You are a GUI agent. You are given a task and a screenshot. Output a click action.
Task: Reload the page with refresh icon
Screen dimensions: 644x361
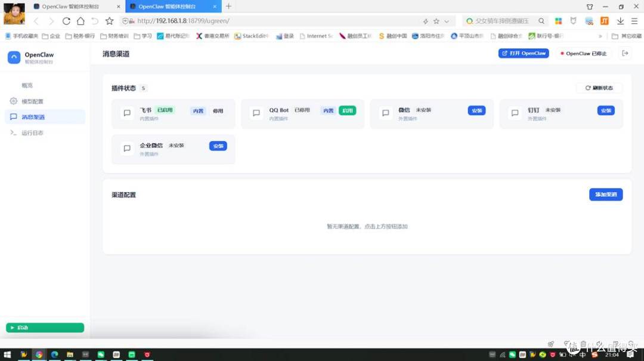coord(66,21)
